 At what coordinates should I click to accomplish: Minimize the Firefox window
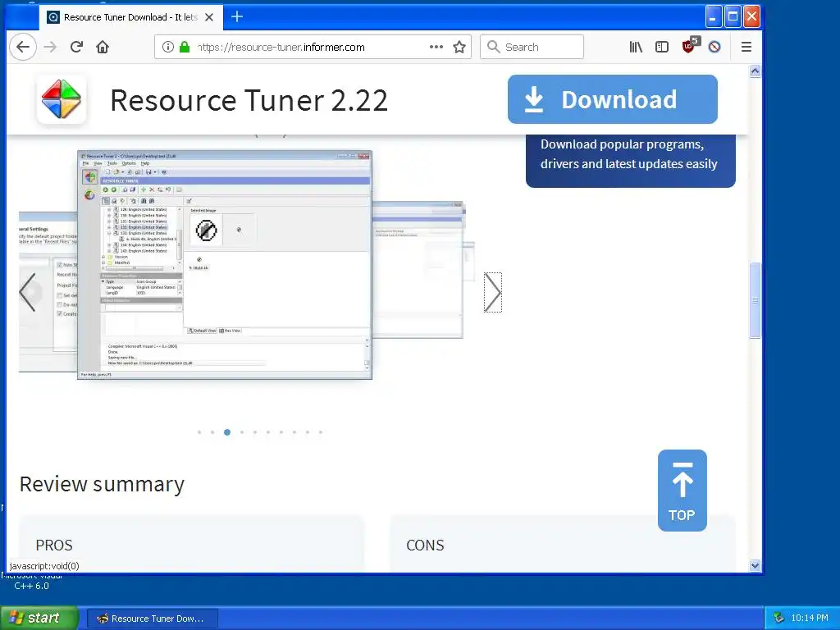[x=713, y=17]
